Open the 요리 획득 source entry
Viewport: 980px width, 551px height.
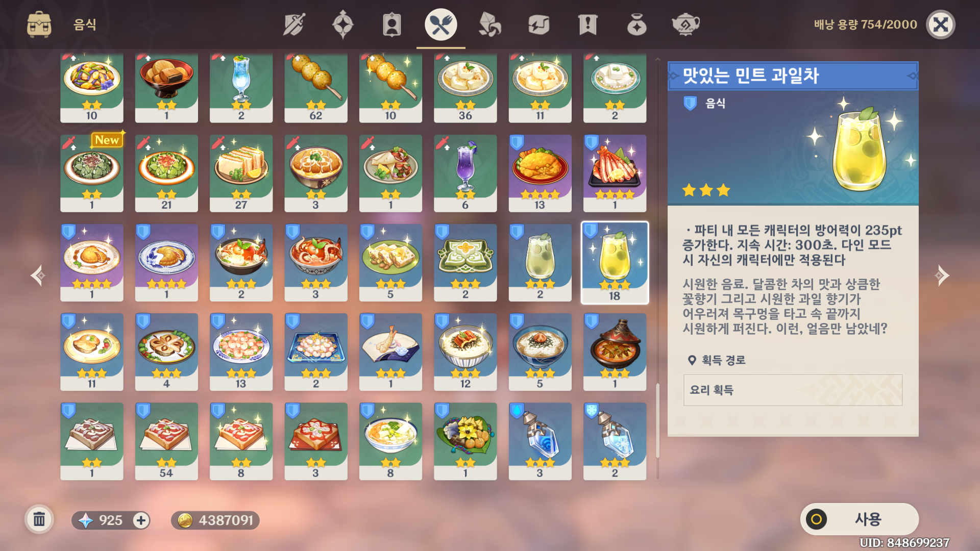[793, 390]
